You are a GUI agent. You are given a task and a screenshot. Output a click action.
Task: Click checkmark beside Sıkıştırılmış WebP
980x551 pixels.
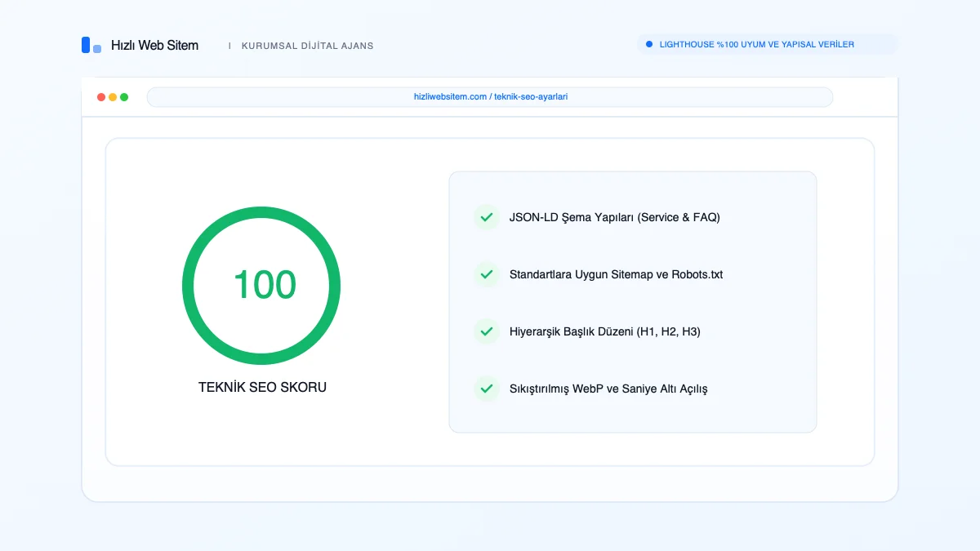tap(487, 389)
